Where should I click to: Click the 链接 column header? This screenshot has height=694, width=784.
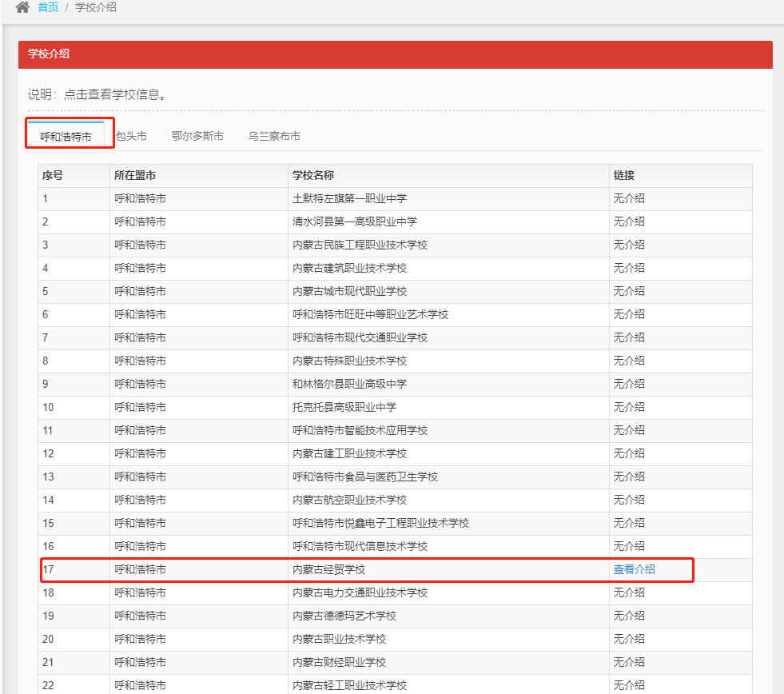click(x=680, y=176)
